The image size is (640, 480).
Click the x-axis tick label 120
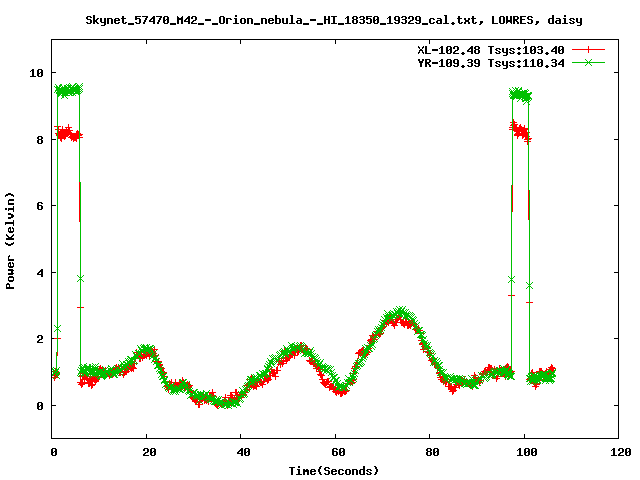621,452
